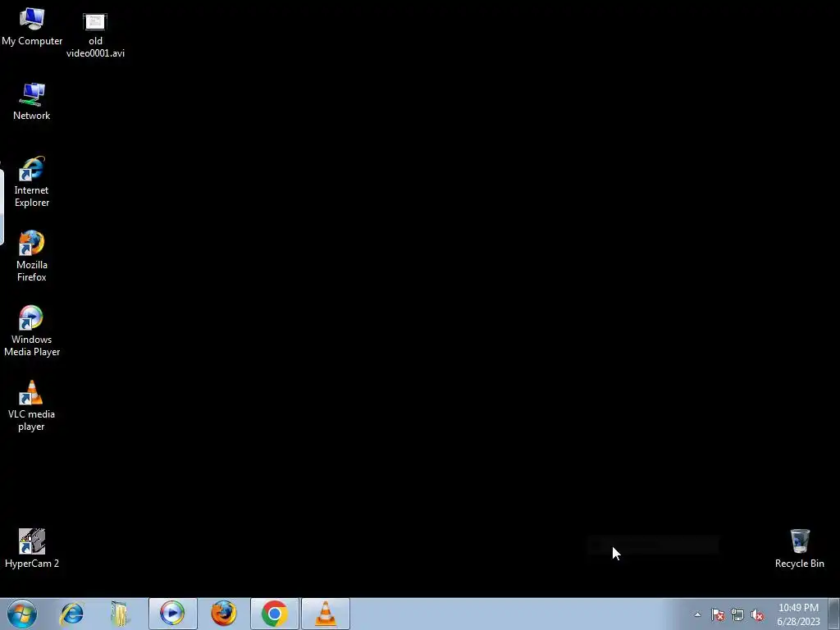Click the muted volume tray icon
Screen dimensions: 840x630
point(757,615)
